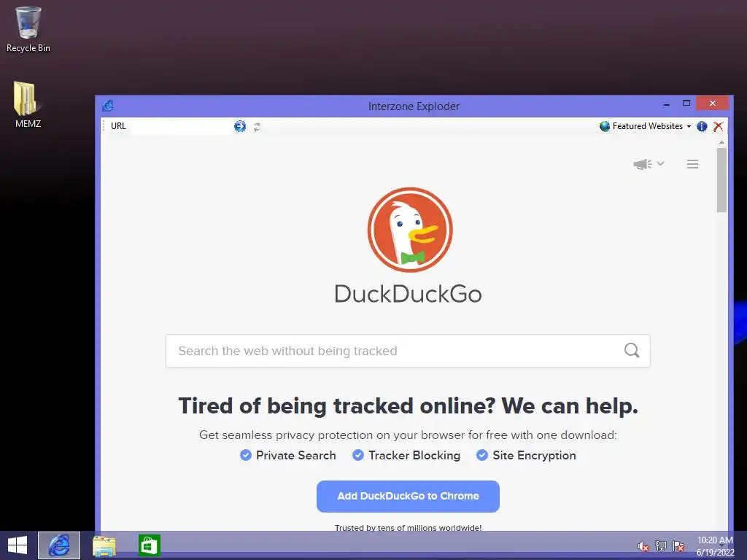Click the Internet Explorer taskbar icon
The width and height of the screenshot is (747, 560).
[x=59, y=545]
